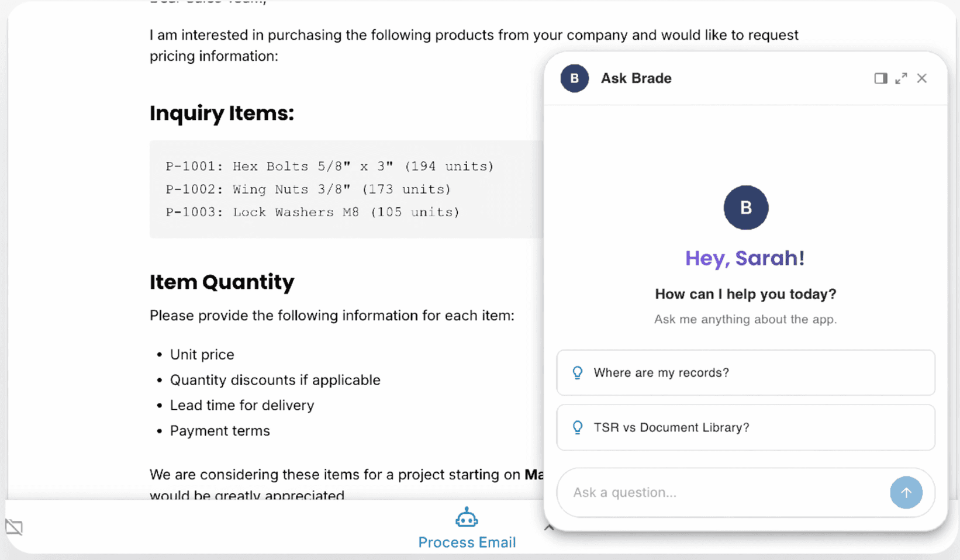960x560 pixels.
Task: Close the Ask Brade chat panel
Action: coord(922,78)
